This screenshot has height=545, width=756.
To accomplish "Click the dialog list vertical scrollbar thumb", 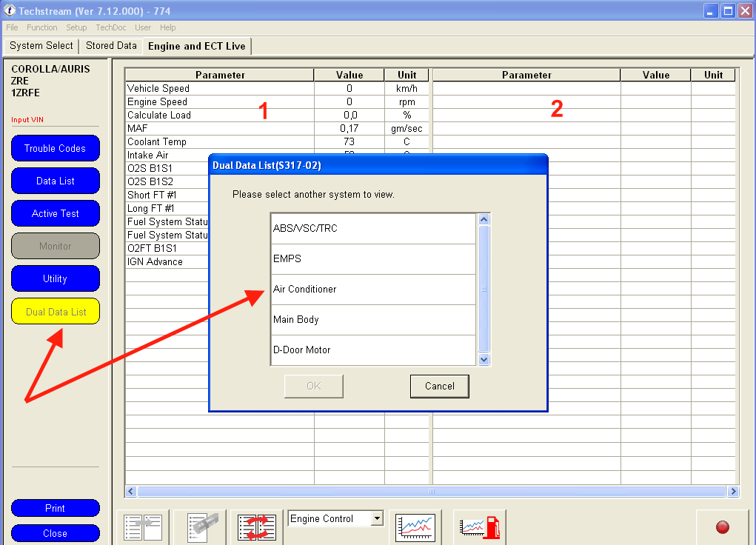I will click(484, 289).
